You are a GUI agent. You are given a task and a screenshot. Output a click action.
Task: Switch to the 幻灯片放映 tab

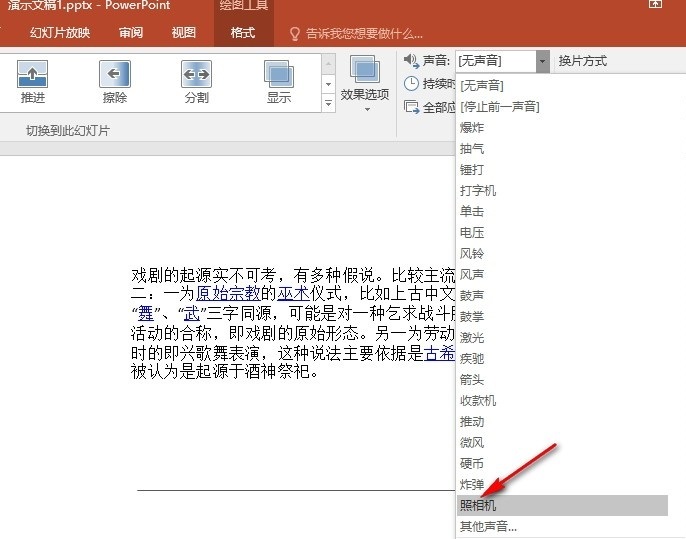(60, 33)
